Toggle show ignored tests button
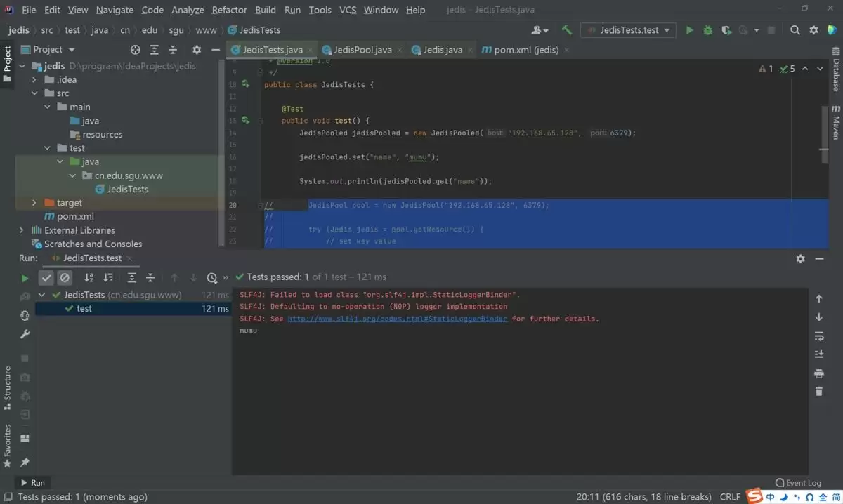Screen dimensions: 843x504 point(65,278)
